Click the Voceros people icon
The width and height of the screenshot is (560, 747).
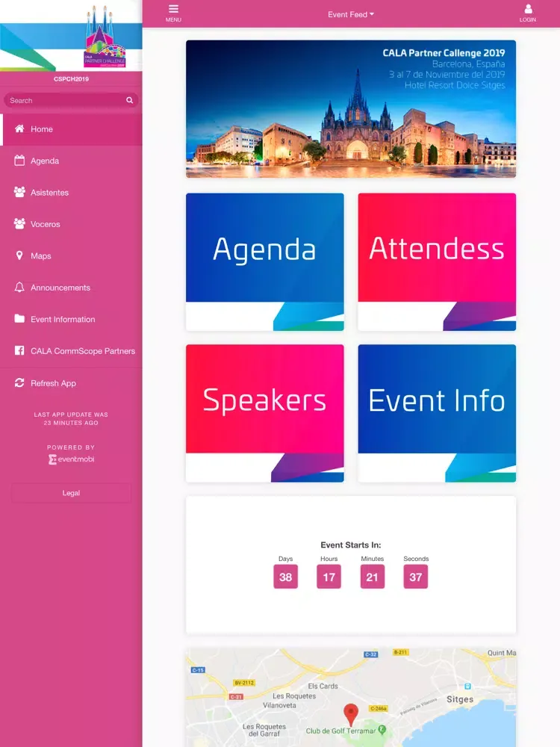pos(19,223)
